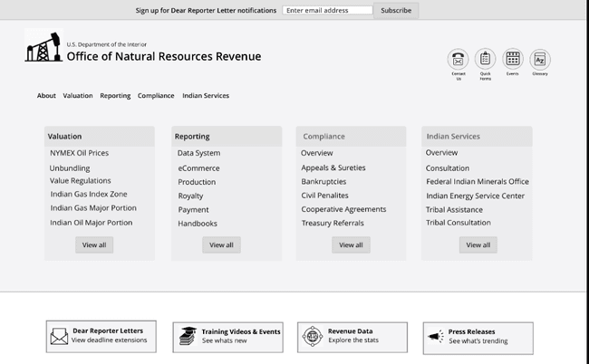Open the NYMEX Oil Prices link

[79, 153]
